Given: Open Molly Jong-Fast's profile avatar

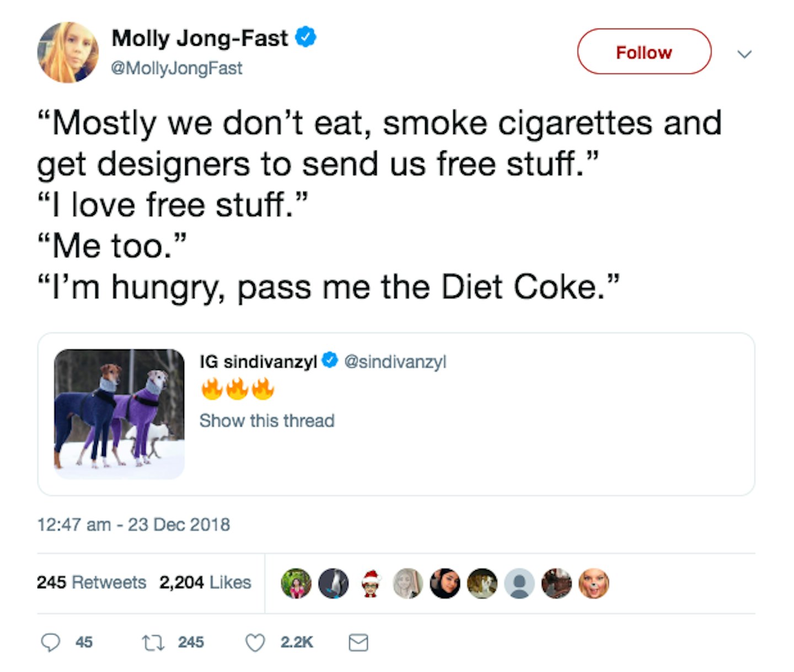Looking at the screenshot, I should (68, 52).
